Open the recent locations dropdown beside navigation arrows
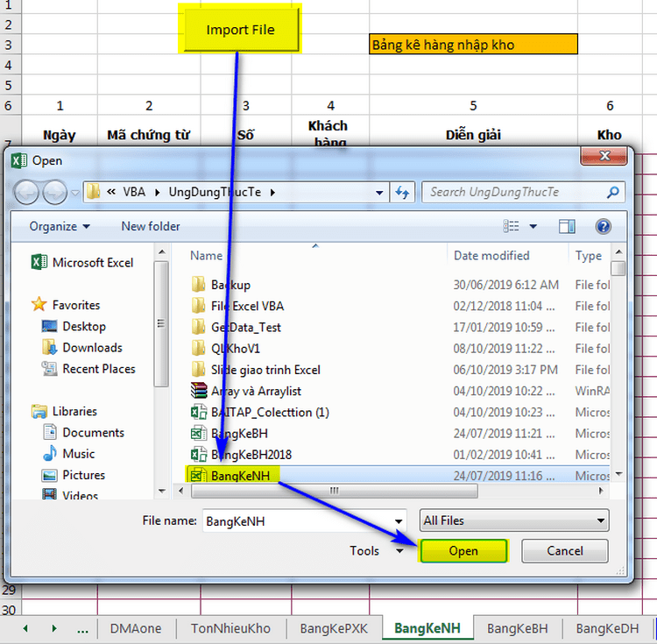 point(75,193)
